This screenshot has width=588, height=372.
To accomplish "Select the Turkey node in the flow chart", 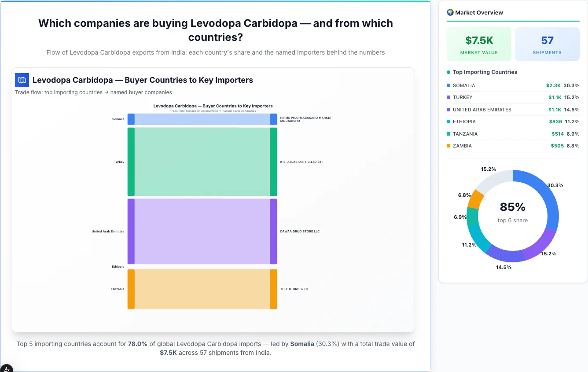I will [130, 162].
